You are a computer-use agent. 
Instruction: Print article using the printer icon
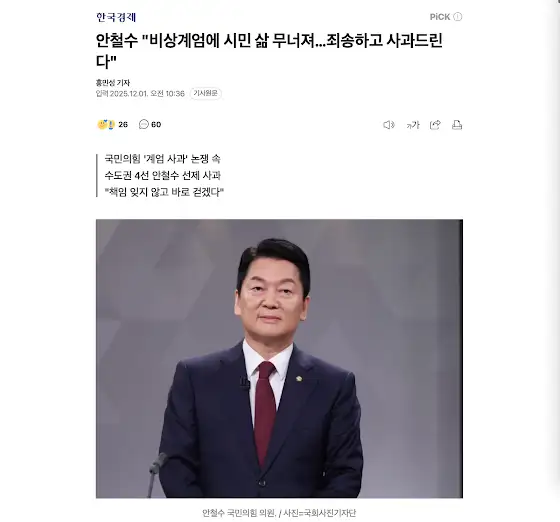click(457, 125)
